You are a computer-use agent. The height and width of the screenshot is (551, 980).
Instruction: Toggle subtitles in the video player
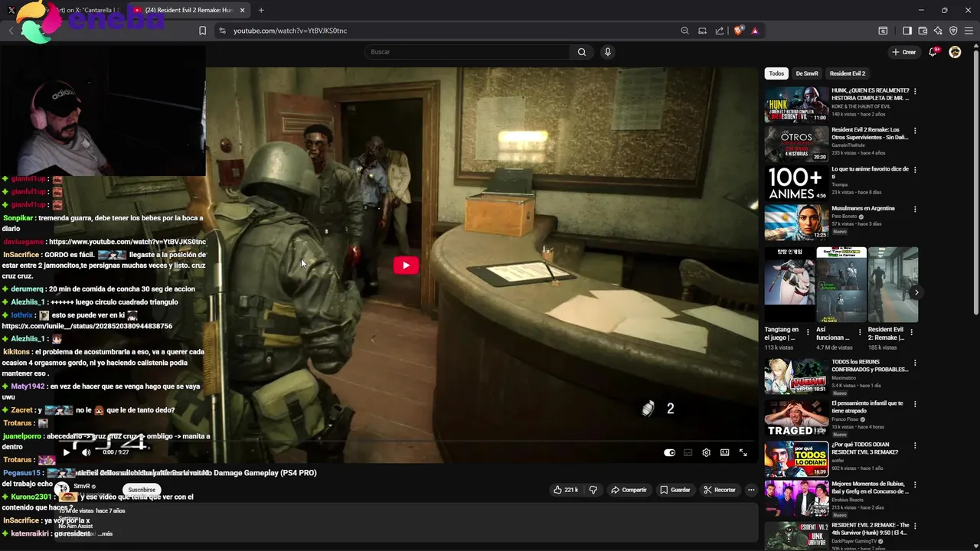click(688, 452)
